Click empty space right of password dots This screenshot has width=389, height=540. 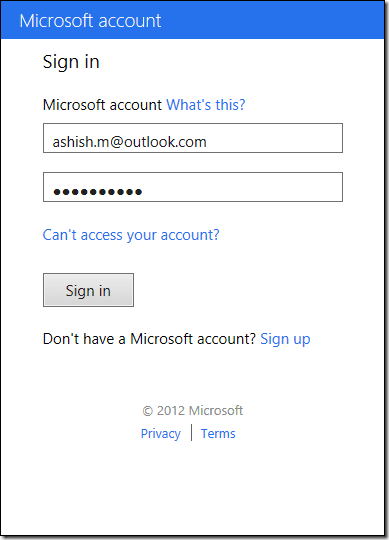(242, 187)
